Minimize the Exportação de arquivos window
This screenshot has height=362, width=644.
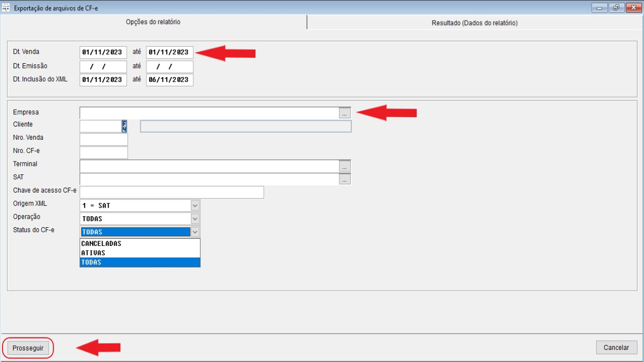pyautogui.click(x=600, y=8)
